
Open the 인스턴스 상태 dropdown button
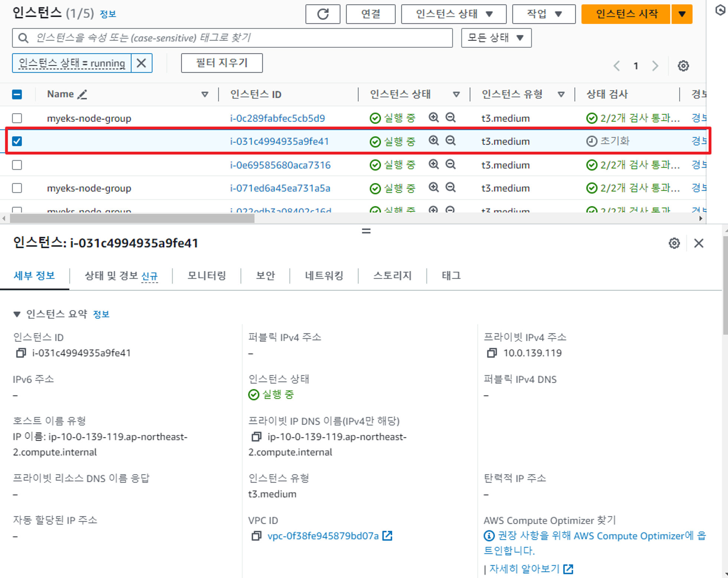(454, 14)
